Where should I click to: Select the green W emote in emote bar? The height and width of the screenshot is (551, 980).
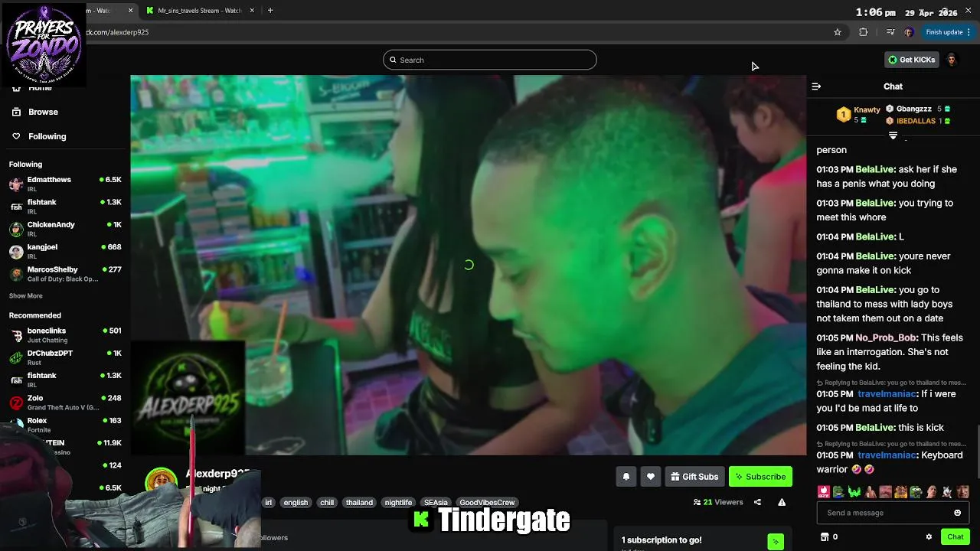854,491
